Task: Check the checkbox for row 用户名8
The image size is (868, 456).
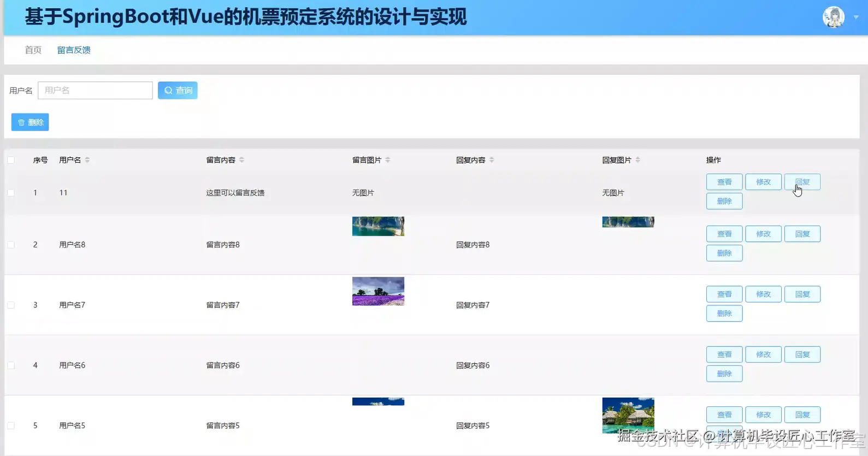Action: click(11, 245)
